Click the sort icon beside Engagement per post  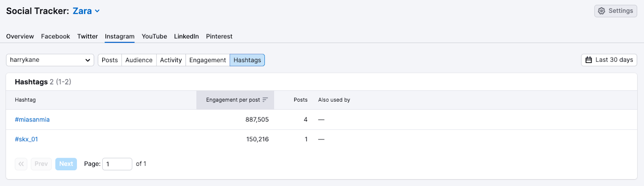(x=265, y=100)
